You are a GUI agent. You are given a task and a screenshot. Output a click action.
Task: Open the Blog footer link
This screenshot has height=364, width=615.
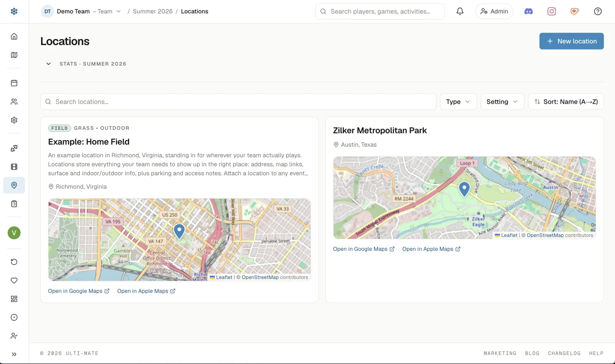coord(532,353)
